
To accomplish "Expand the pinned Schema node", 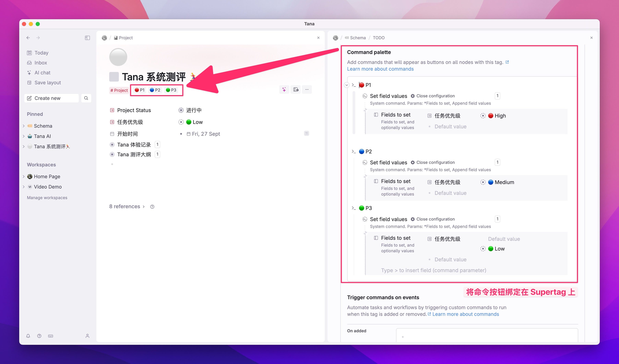I will [x=24, y=126].
